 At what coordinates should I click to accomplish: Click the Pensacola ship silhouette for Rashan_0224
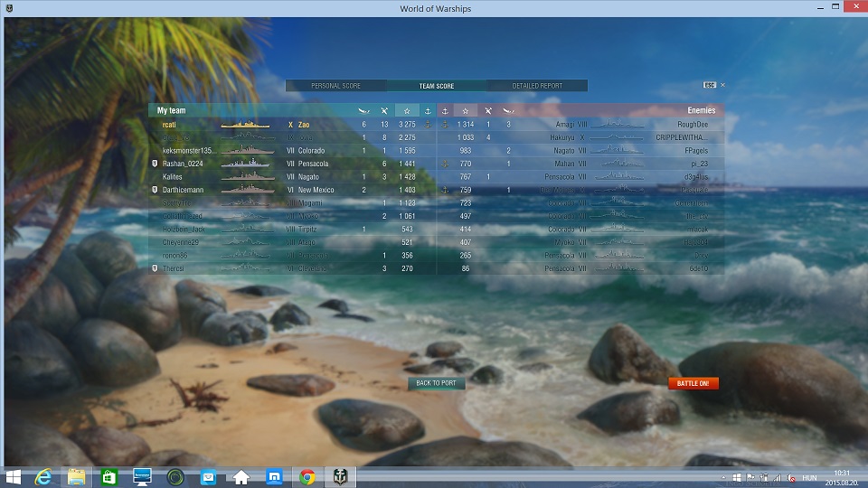(x=246, y=164)
